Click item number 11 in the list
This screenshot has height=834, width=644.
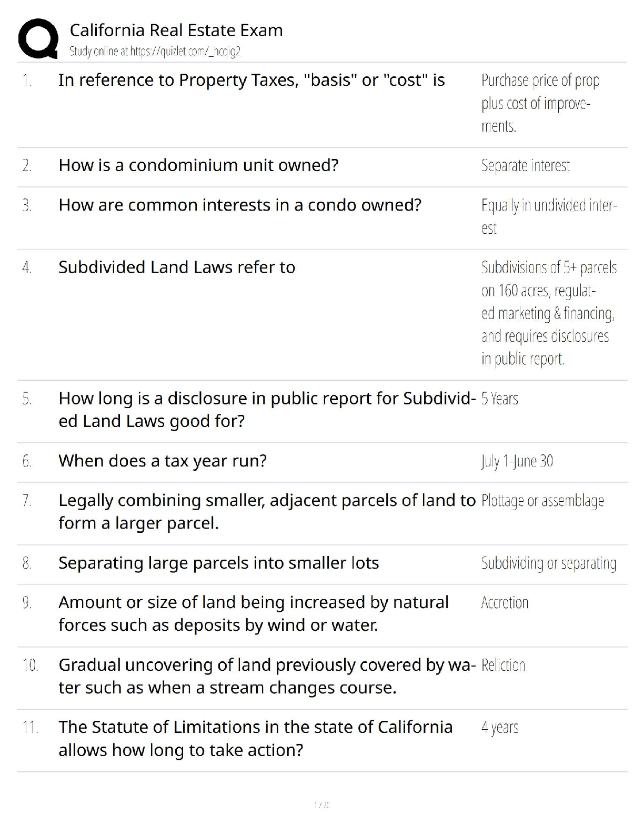click(x=30, y=728)
